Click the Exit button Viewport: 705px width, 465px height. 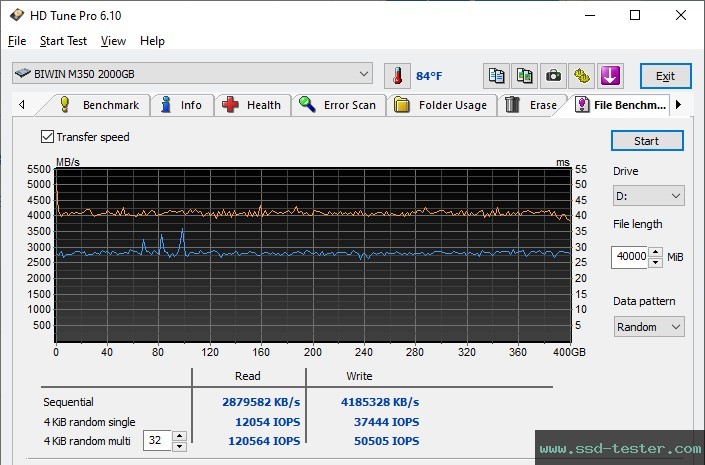(665, 76)
